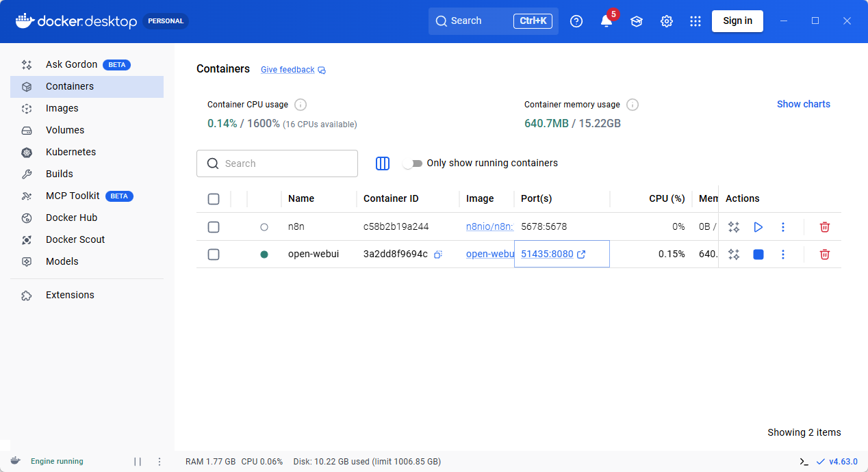Show info for Container CPU usage
The height and width of the screenshot is (472, 868).
[x=301, y=105]
